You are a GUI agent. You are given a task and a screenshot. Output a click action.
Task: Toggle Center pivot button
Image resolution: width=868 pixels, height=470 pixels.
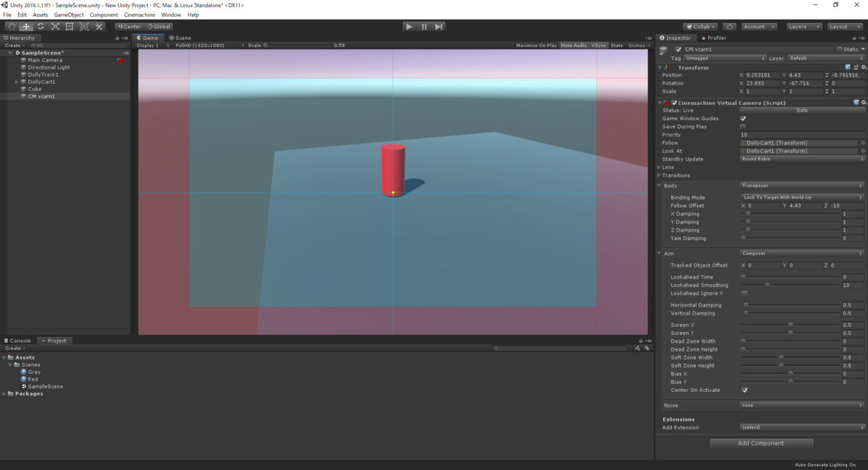point(129,27)
